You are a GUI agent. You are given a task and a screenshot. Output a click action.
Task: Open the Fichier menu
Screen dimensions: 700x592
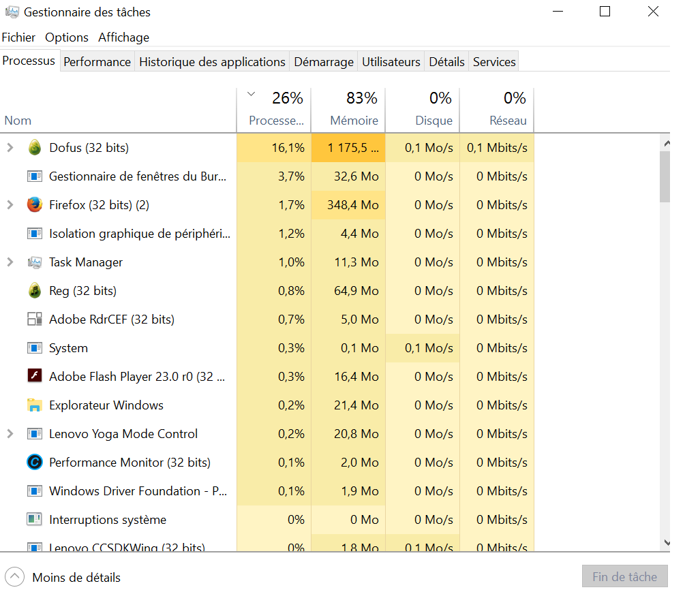[18, 37]
